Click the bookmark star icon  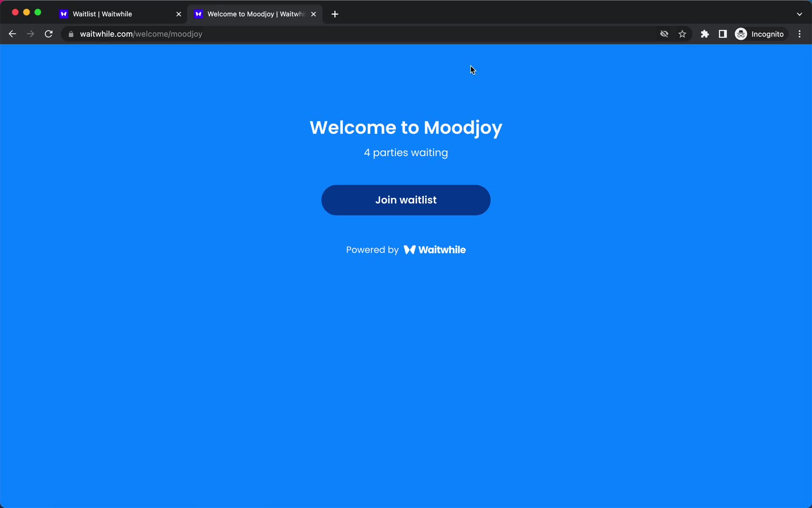click(682, 34)
